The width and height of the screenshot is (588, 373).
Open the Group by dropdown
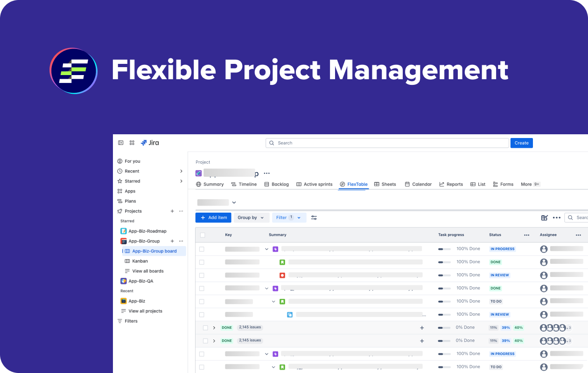coord(251,218)
